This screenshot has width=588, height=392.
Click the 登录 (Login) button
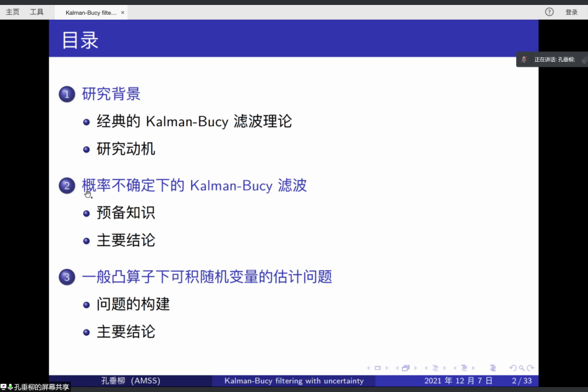(571, 12)
